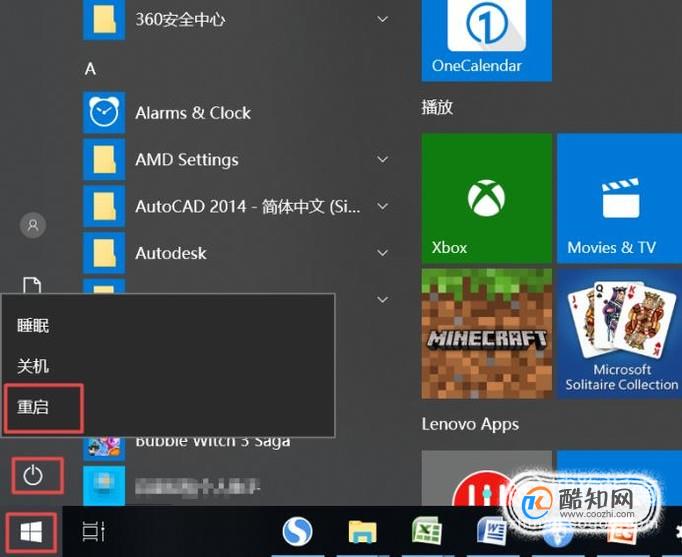
Task: Open File Explorer from the taskbar
Action: 362,531
